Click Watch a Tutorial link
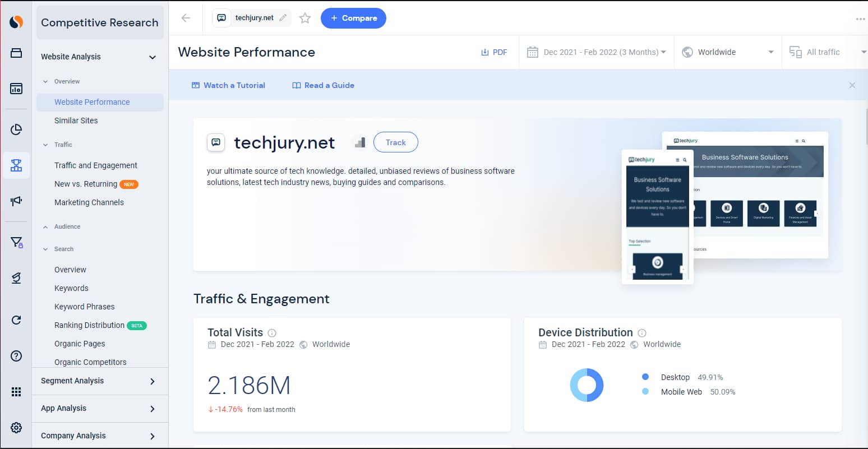The width and height of the screenshot is (868, 449). (228, 85)
